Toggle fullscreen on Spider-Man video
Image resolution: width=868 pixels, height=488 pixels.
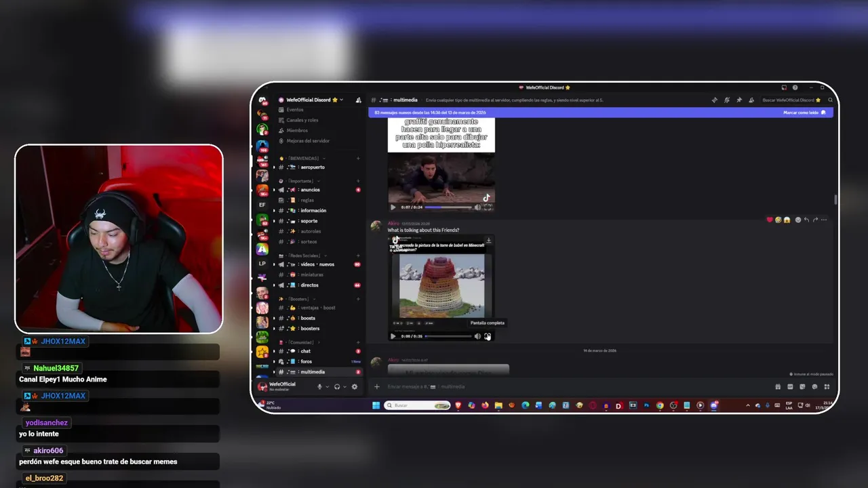point(488,207)
